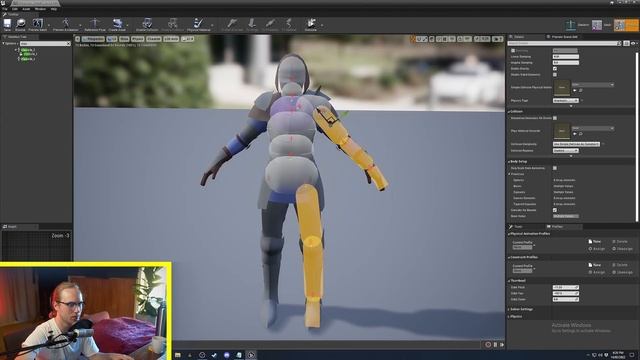Click the pause button in viewport

coord(496,344)
